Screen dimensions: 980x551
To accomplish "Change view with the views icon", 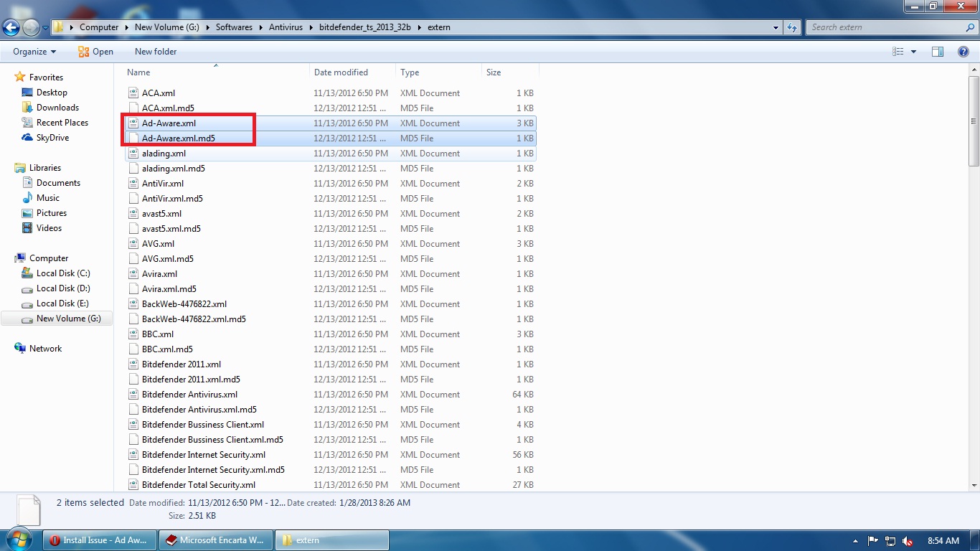I will point(897,52).
